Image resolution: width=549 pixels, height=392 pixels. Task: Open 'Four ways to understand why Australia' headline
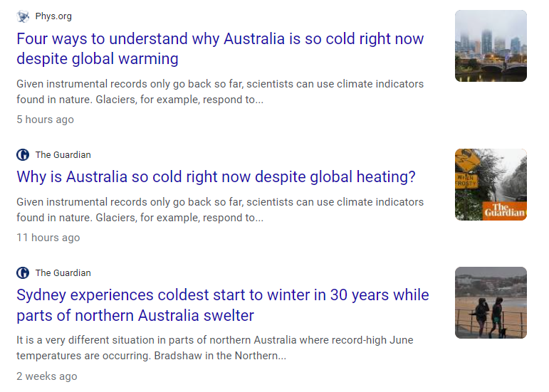coord(220,48)
